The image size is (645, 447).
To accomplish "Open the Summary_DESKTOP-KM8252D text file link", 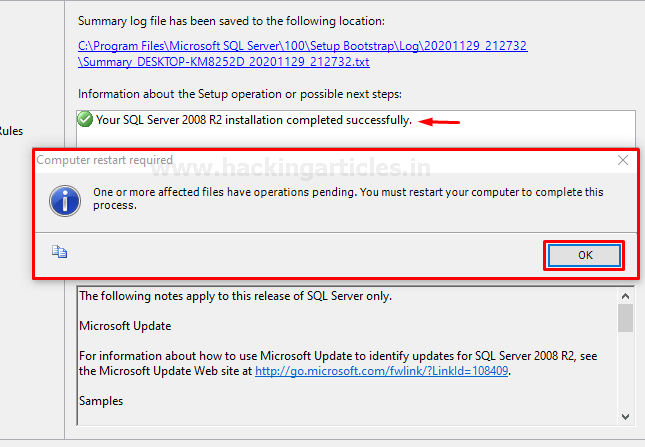I will point(224,61).
